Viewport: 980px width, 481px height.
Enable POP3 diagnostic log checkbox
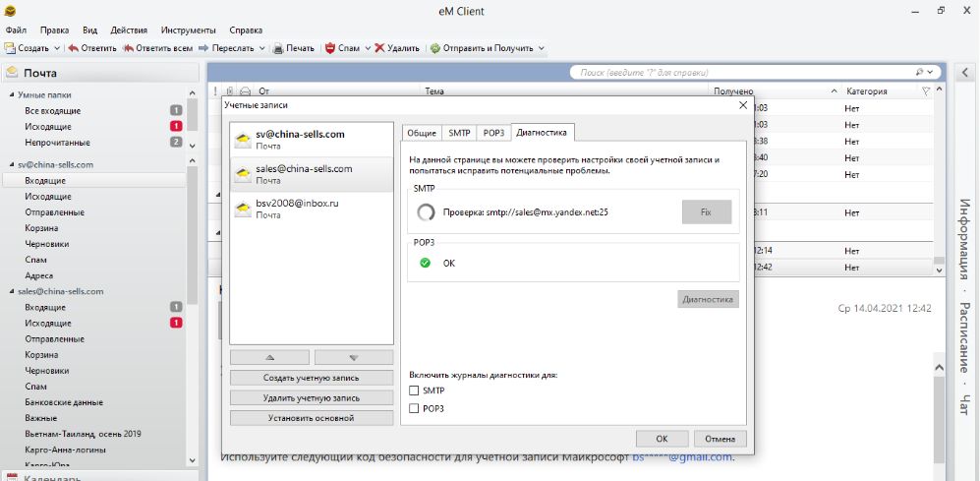(x=414, y=408)
